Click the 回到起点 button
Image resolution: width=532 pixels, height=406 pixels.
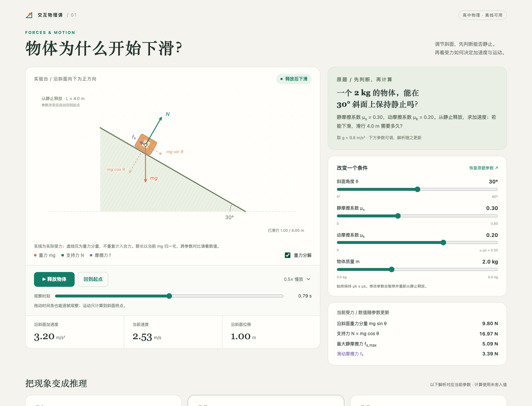click(x=93, y=279)
